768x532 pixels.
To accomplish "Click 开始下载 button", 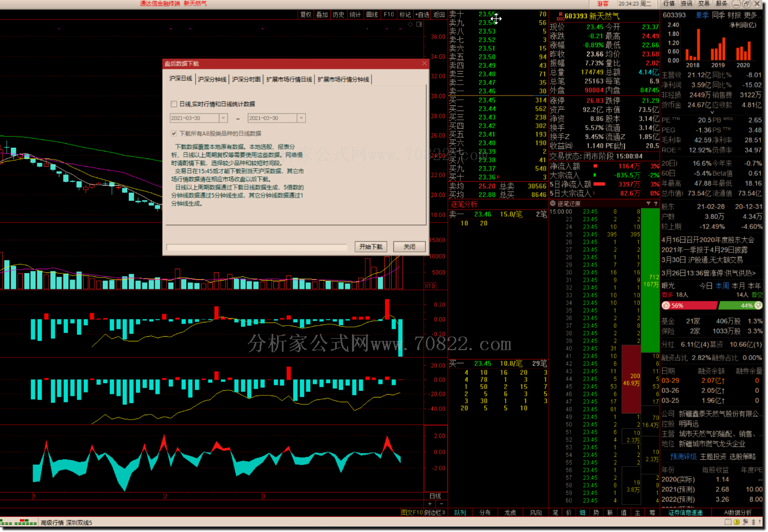I will (x=371, y=246).
